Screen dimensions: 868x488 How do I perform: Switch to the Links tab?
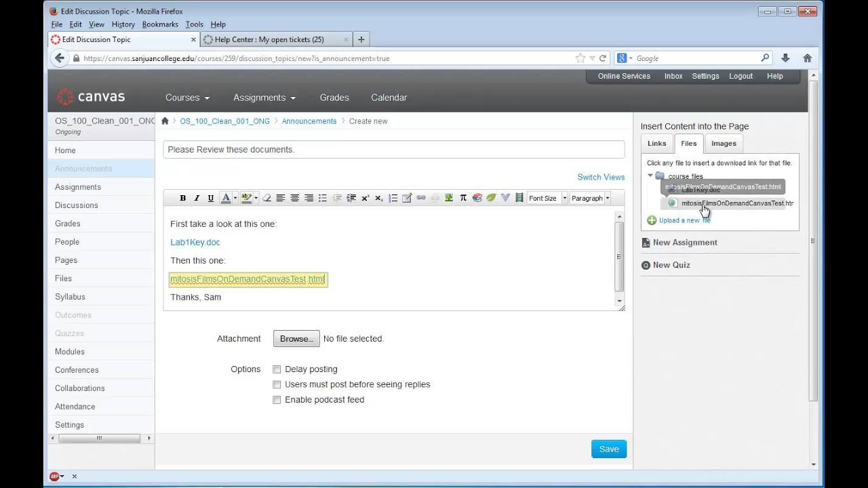[656, 143]
